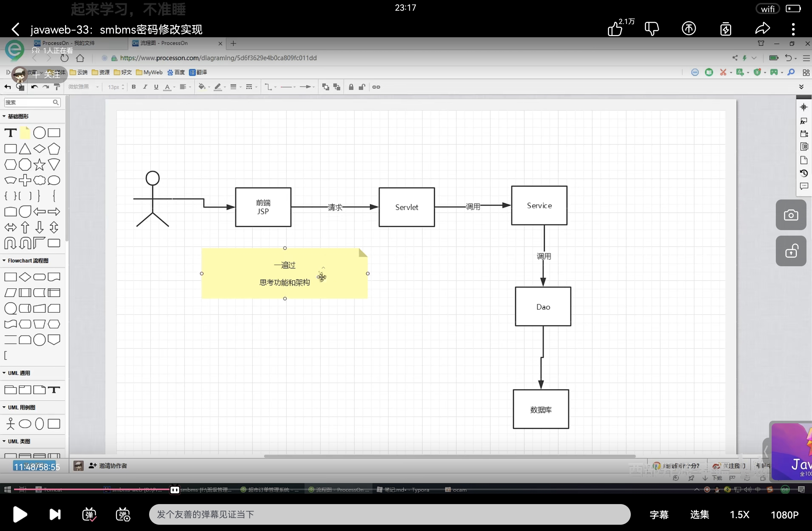Open the 选集 episode list

pyautogui.click(x=700, y=515)
